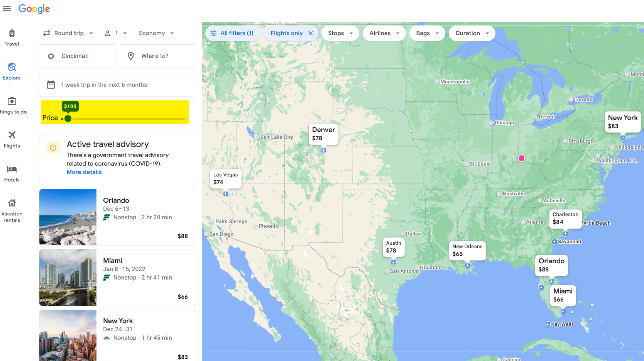Edit the Cincinnati origin field
The image size is (644, 361).
pos(77,56)
